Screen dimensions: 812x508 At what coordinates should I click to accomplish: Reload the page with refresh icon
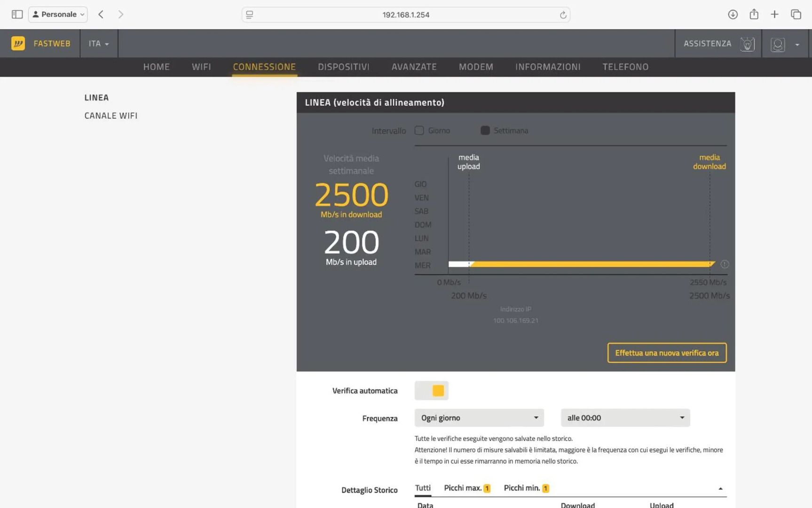[563, 15]
